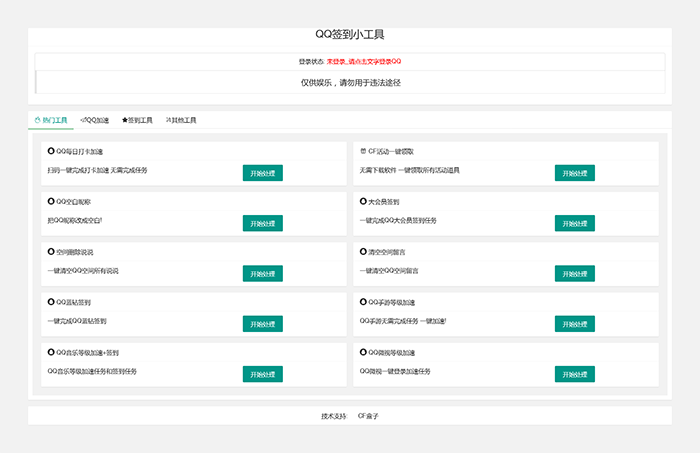Start processing 清空空间留言

[x=575, y=274]
